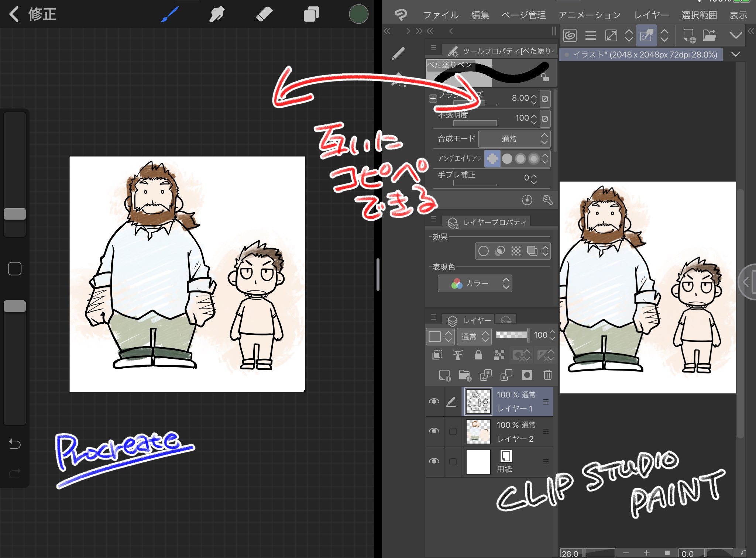Tick the checkbox beside 用紙 layer
This screenshot has height=558, width=756.
coord(453,461)
